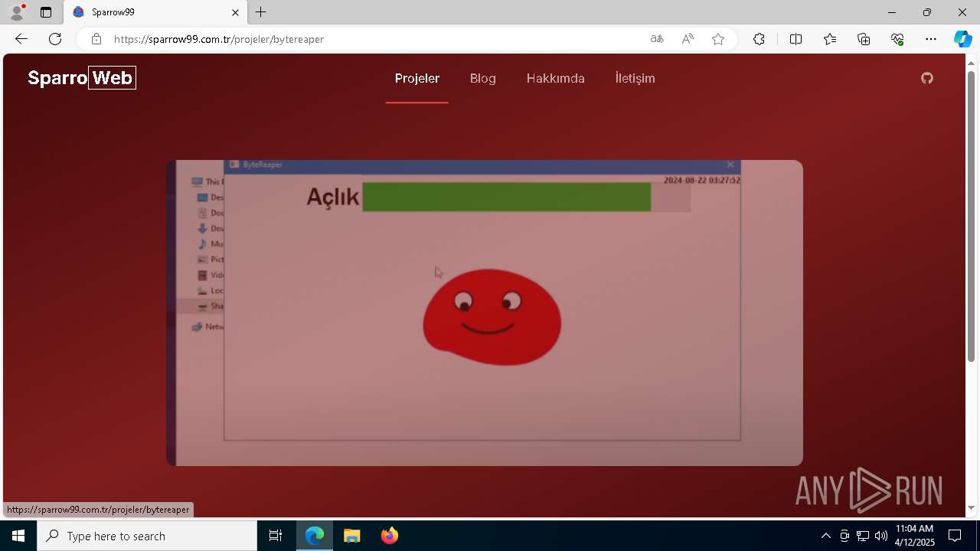This screenshot has width=980, height=551.
Task: Click the SparroWeb site logo
Action: pos(82,78)
